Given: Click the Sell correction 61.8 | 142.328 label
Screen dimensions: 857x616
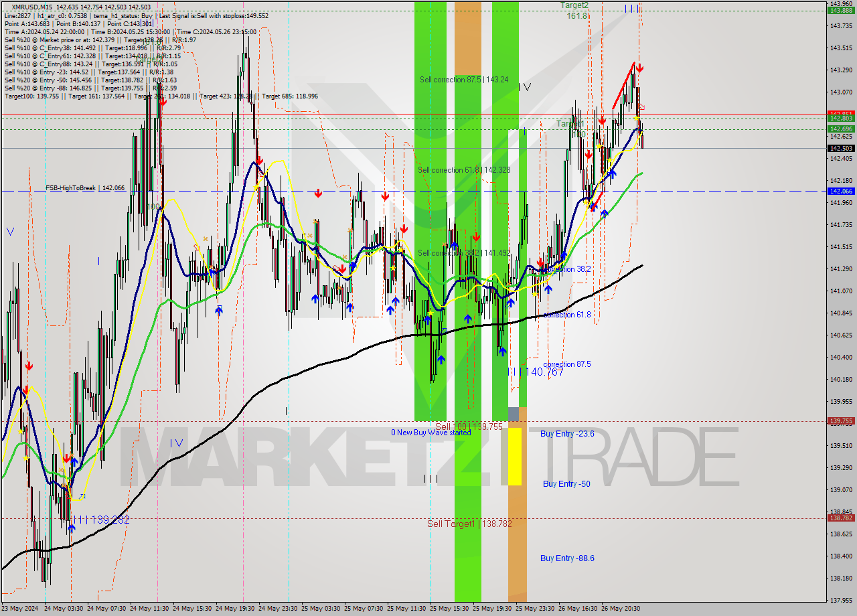Looking at the screenshot, I should click(x=464, y=170).
